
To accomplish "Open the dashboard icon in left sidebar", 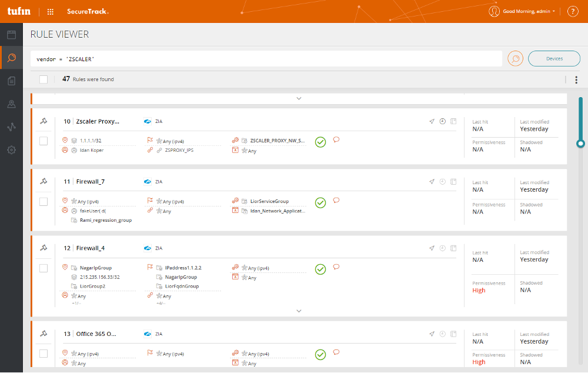I will pyautogui.click(x=12, y=35).
